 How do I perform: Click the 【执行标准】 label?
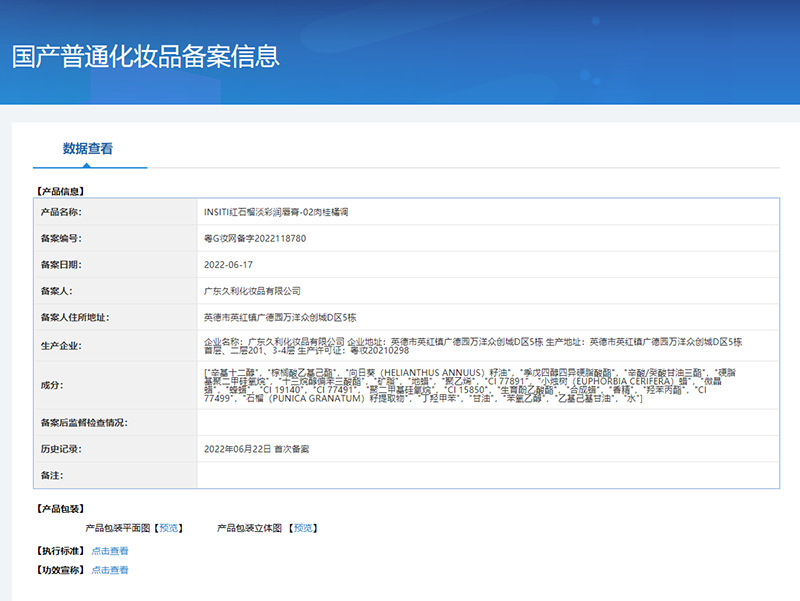[x=60, y=551]
